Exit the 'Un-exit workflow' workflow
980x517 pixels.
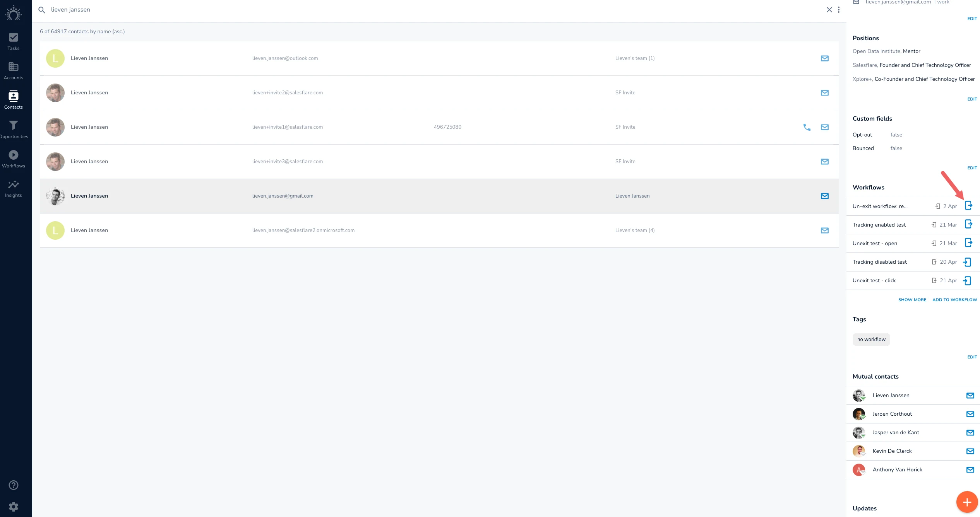click(x=968, y=206)
